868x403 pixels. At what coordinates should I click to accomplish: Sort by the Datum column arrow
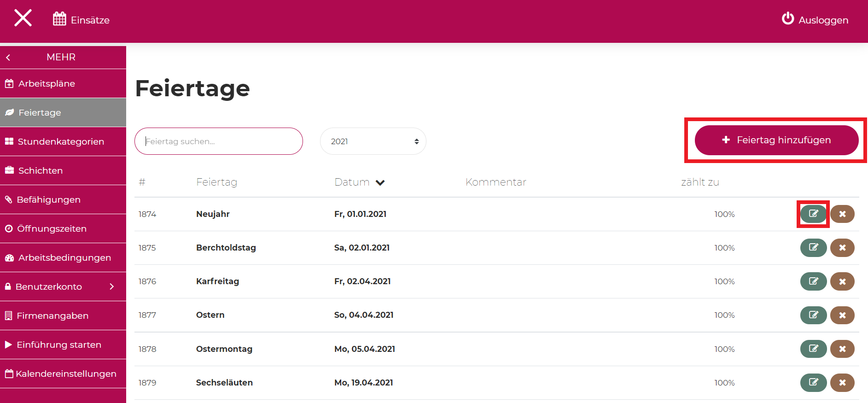pyautogui.click(x=380, y=182)
